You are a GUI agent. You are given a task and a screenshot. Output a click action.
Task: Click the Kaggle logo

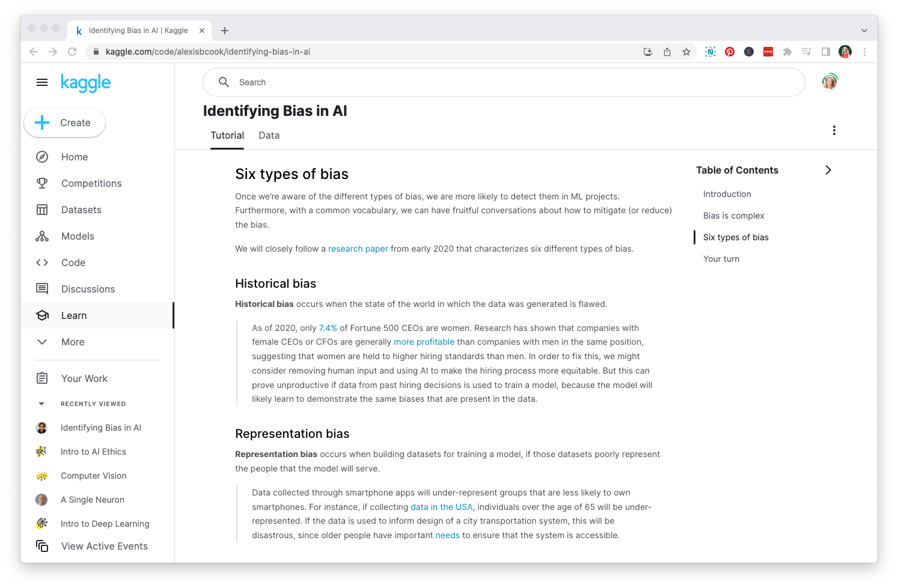pos(86,83)
